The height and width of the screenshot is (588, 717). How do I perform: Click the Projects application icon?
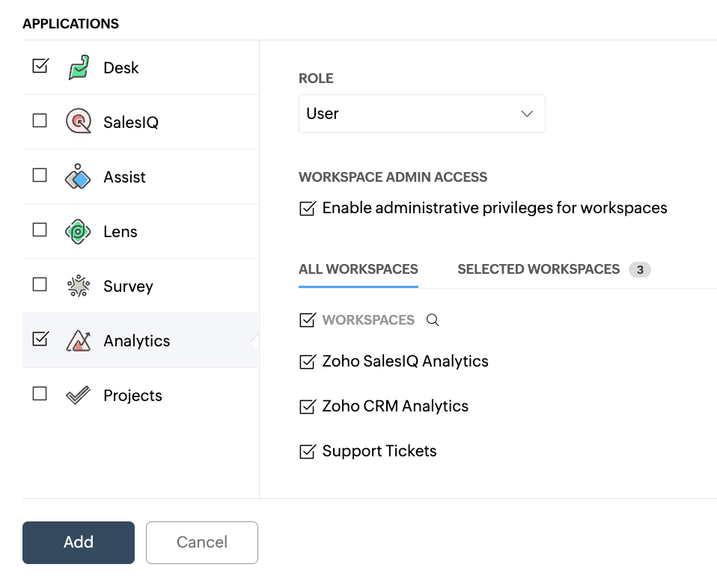coord(79,395)
